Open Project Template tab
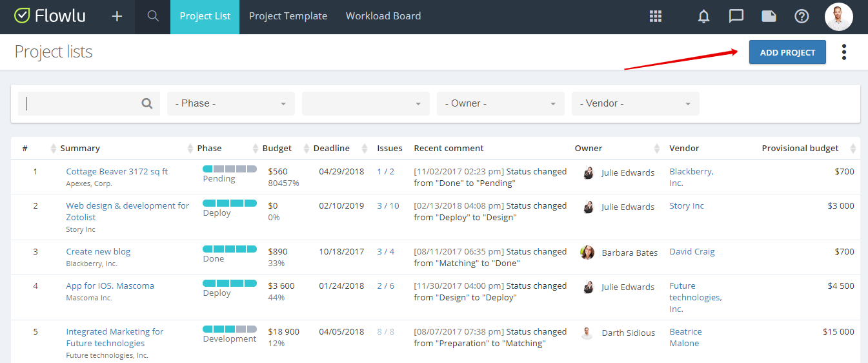The height and width of the screenshot is (363, 868). pyautogui.click(x=288, y=17)
